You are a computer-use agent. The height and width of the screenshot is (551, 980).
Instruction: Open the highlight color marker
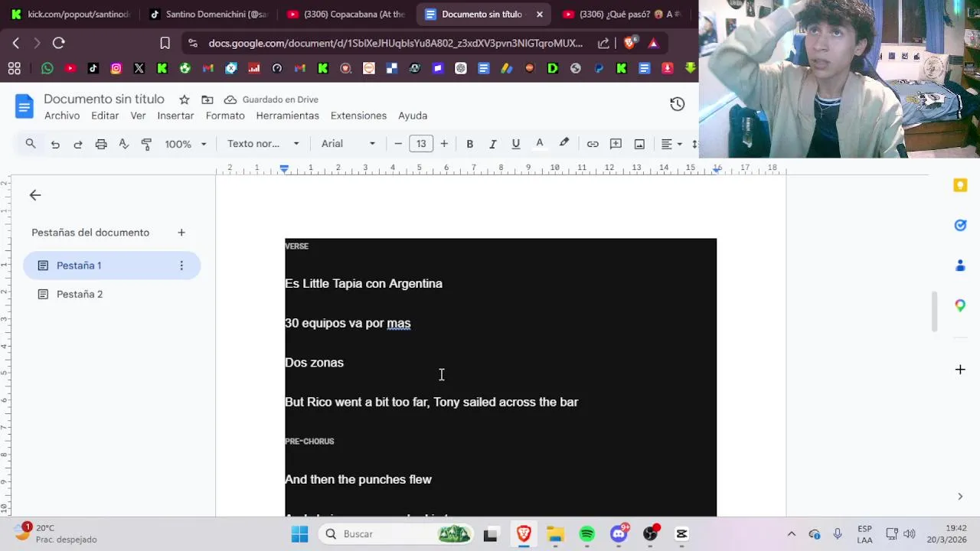click(x=564, y=144)
